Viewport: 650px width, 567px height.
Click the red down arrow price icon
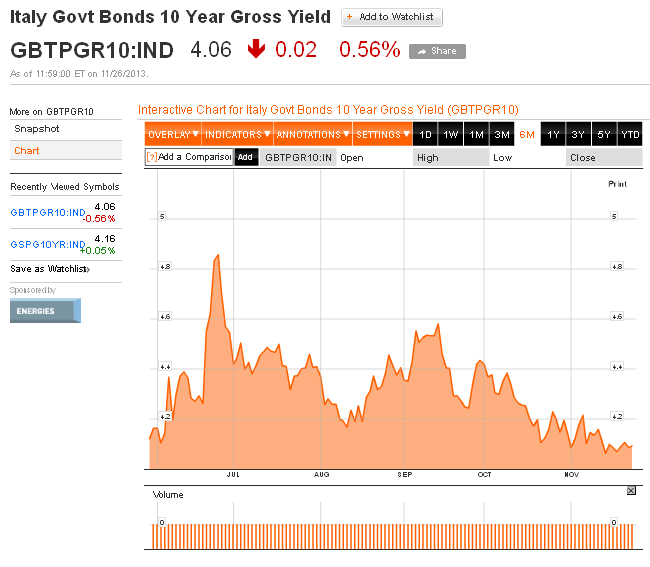pos(256,48)
